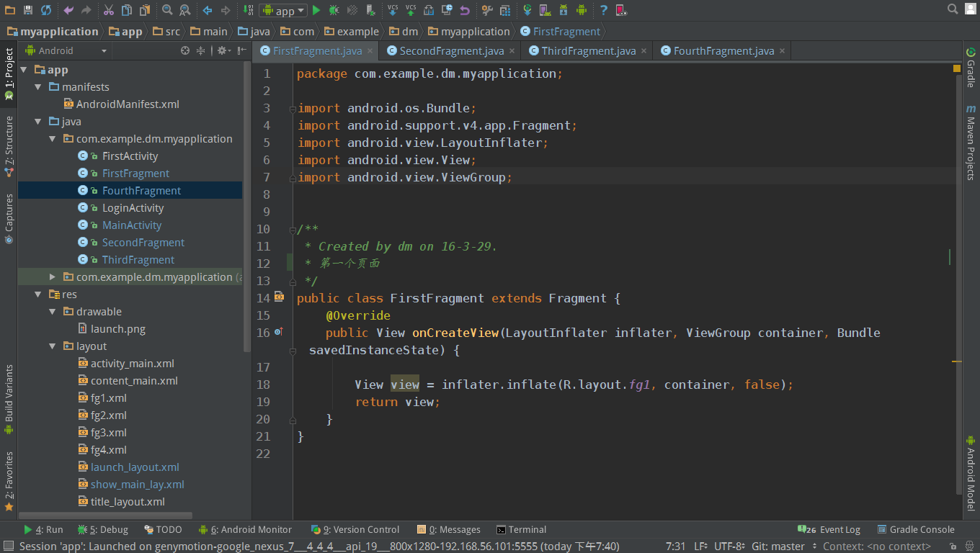Collapse the layout folder arrow
980x553 pixels.
coord(53,346)
